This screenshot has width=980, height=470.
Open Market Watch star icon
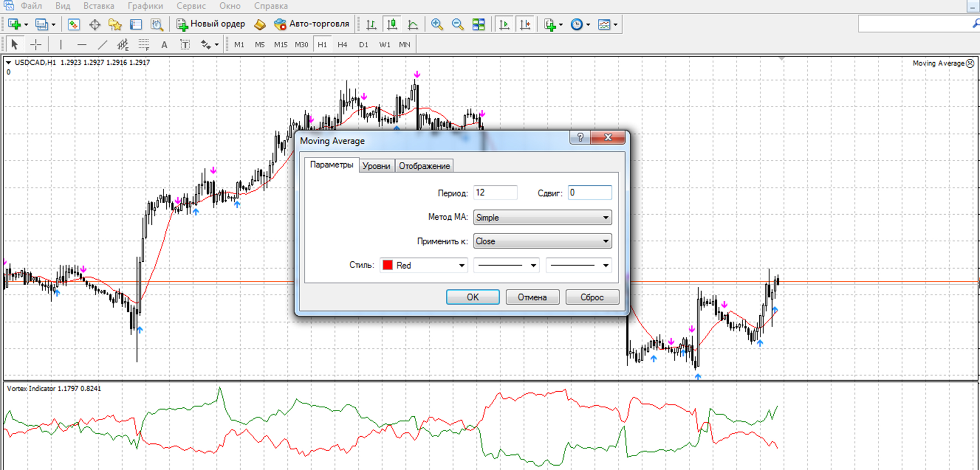115,25
